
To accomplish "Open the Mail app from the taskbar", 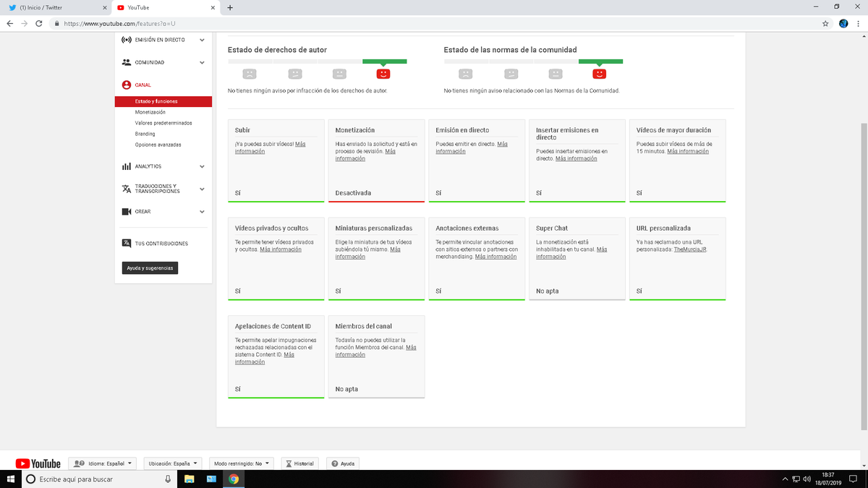I will (x=211, y=479).
